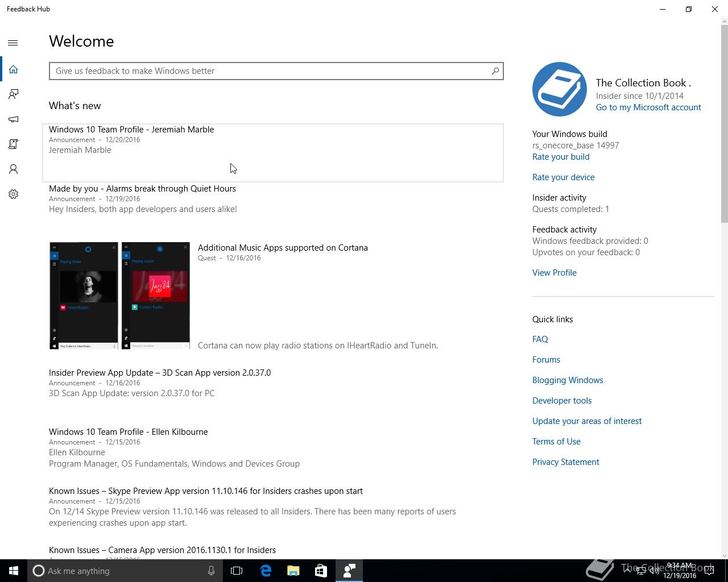Open the Settings gear icon

[13, 194]
